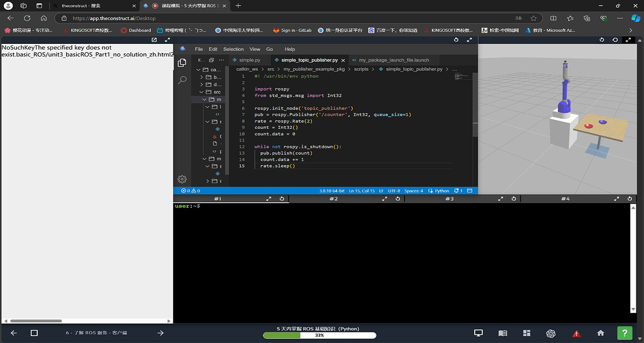Maximize terminal #2 using its expand icon
Screen dimensions: 644x343
[385, 199]
